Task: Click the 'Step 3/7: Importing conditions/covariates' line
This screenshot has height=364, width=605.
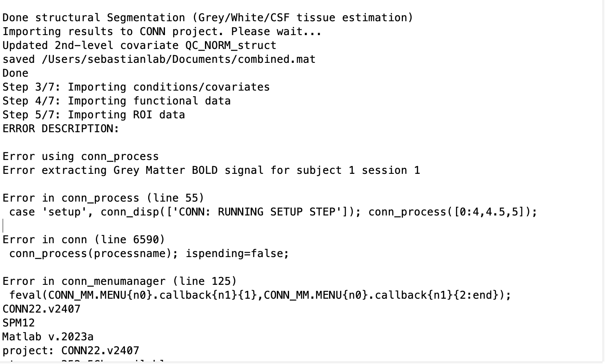Action: (x=136, y=87)
